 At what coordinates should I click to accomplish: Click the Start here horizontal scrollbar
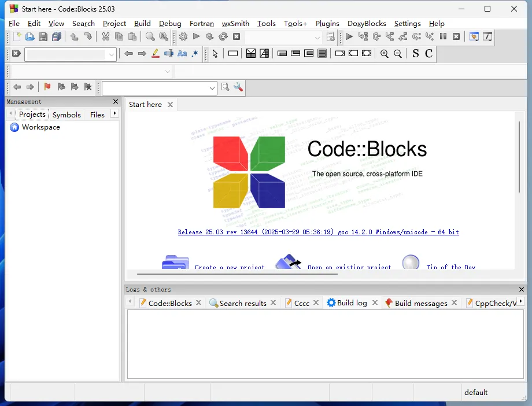(x=237, y=274)
